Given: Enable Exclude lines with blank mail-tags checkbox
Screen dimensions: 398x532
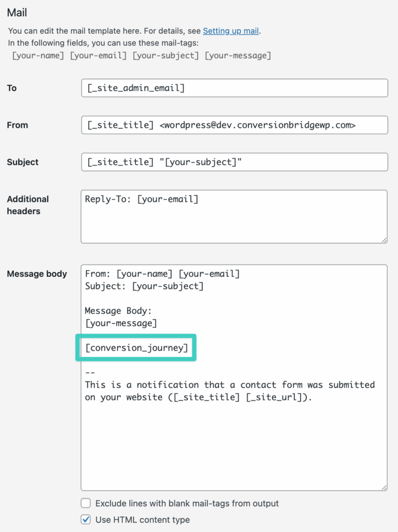Looking at the screenshot, I should tap(86, 503).
